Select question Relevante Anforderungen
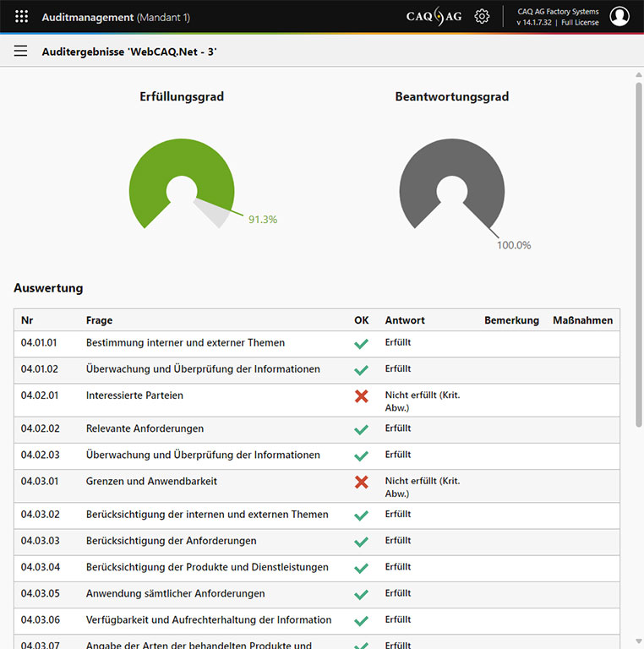Screen dimensions: 644x649 coord(145,428)
